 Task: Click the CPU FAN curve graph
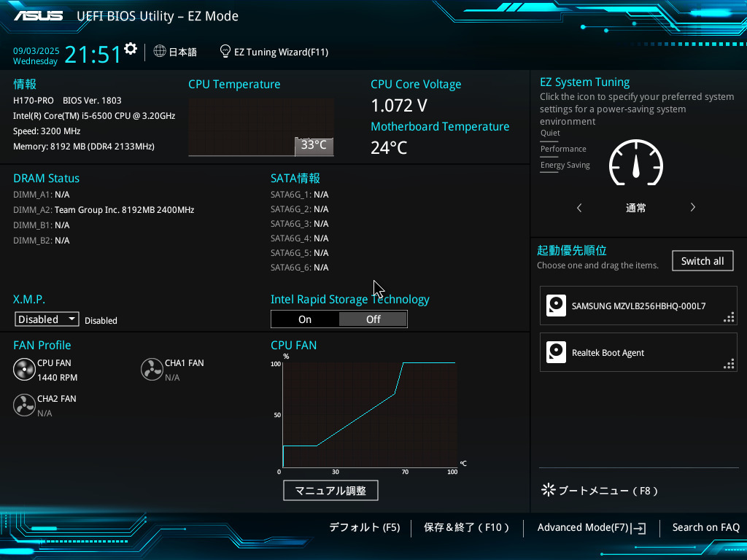tap(368, 416)
